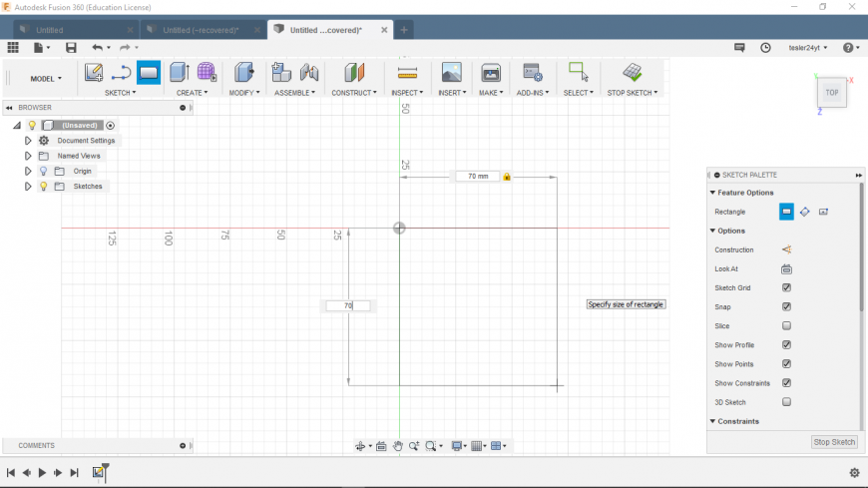Disable the Sketch Grid checkbox
The height and width of the screenshot is (488, 868).
[786, 288]
